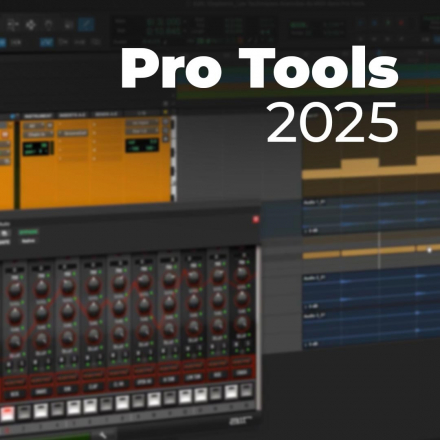The width and height of the screenshot is (440, 440).
Task: Click the green bypass indicator in plugin header
Action: (x=29, y=232)
